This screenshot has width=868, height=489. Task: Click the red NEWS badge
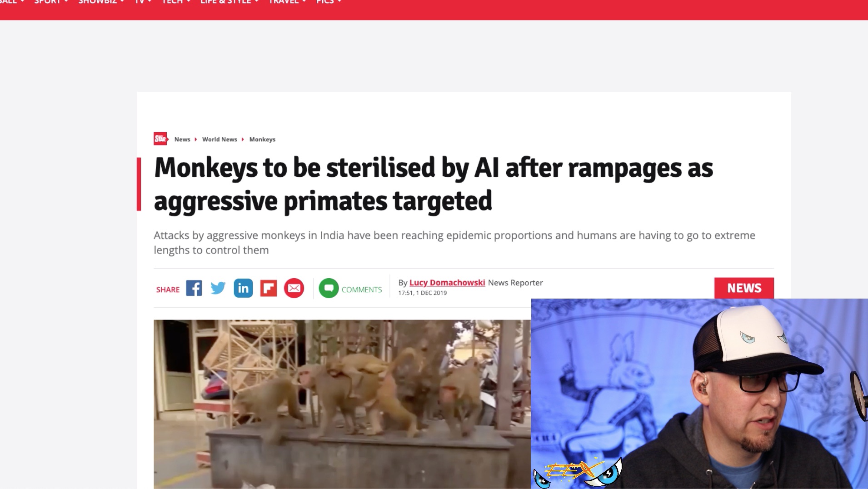point(744,288)
